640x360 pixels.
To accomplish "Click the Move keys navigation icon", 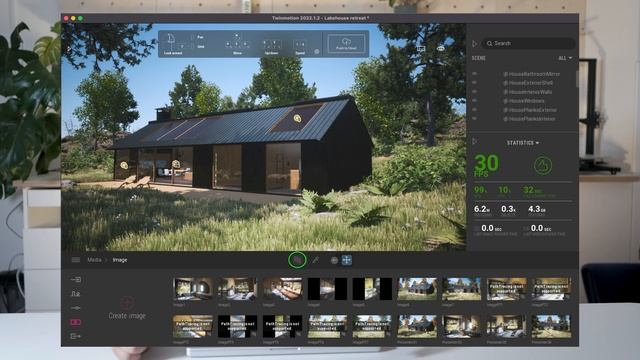I will (237, 44).
